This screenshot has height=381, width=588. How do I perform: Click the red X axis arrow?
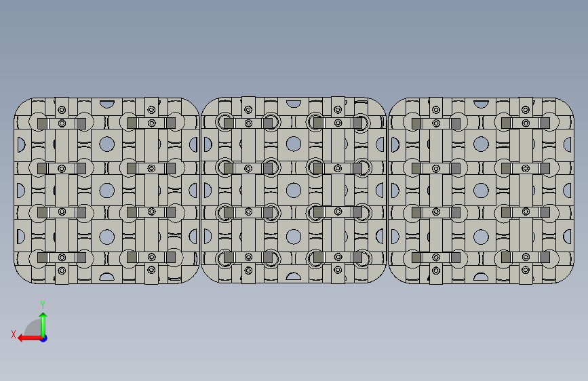(29, 338)
